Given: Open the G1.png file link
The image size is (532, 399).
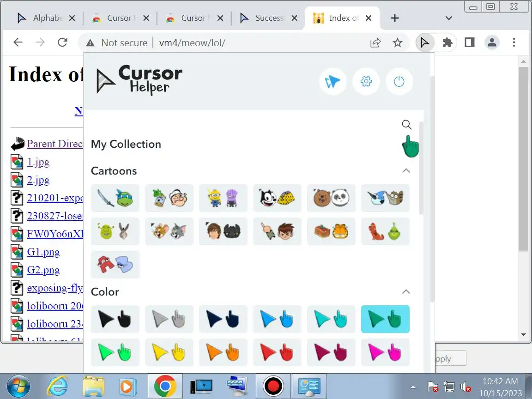Looking at the screenshot, I should [43, 252].
